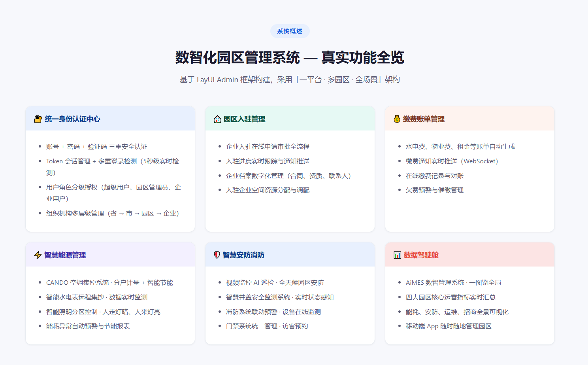Select 水电费、物业费、租金等账单自动生成

pos(460,147)
